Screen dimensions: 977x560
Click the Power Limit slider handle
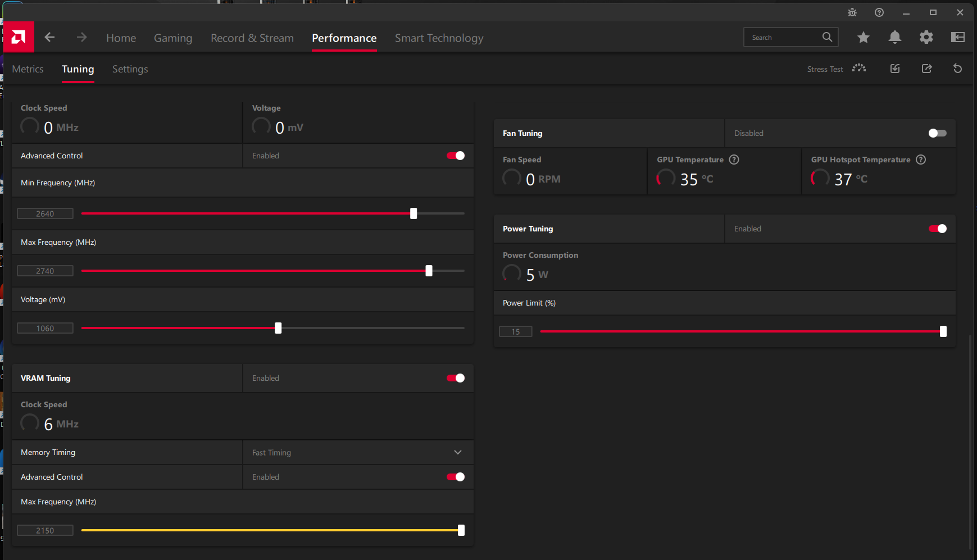(943, 331)
